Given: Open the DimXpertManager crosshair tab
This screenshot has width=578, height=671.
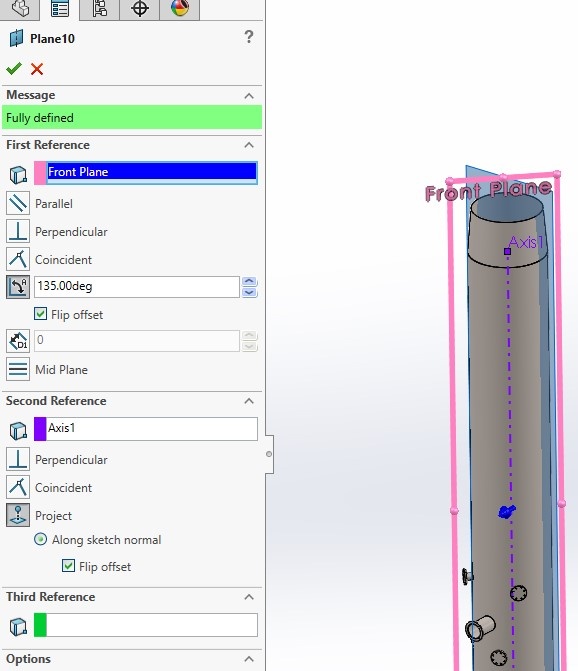Looking at the screenshot, I should 139,9.
